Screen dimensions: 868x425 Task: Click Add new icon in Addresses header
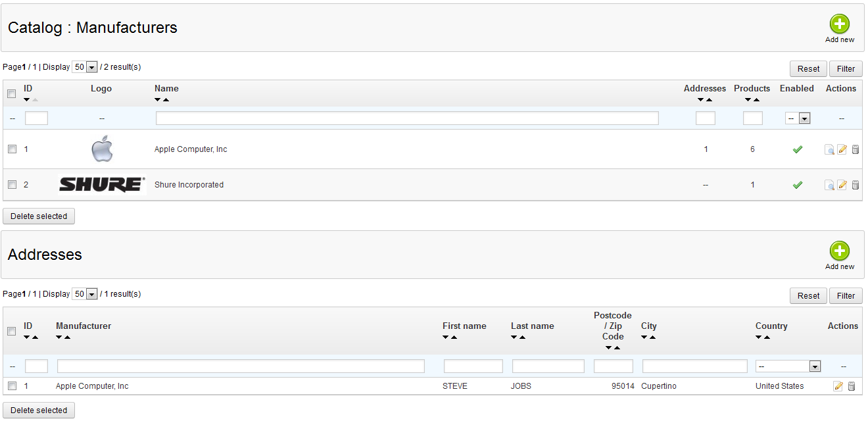(839, 251)
